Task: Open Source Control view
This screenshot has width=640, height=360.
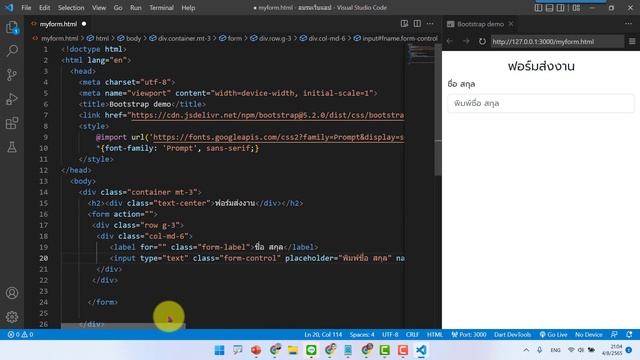Action: click(x=12, y=75)
